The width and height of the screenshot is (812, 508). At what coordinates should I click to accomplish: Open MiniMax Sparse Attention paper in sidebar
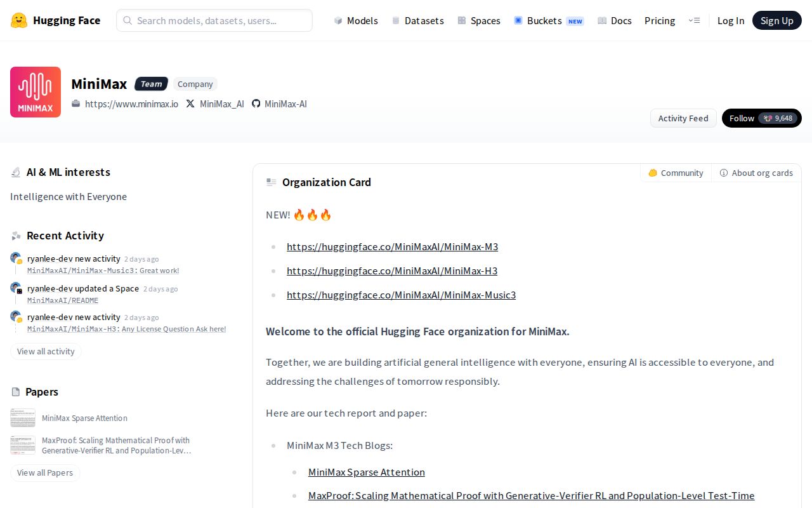click(x=84, y=418)
